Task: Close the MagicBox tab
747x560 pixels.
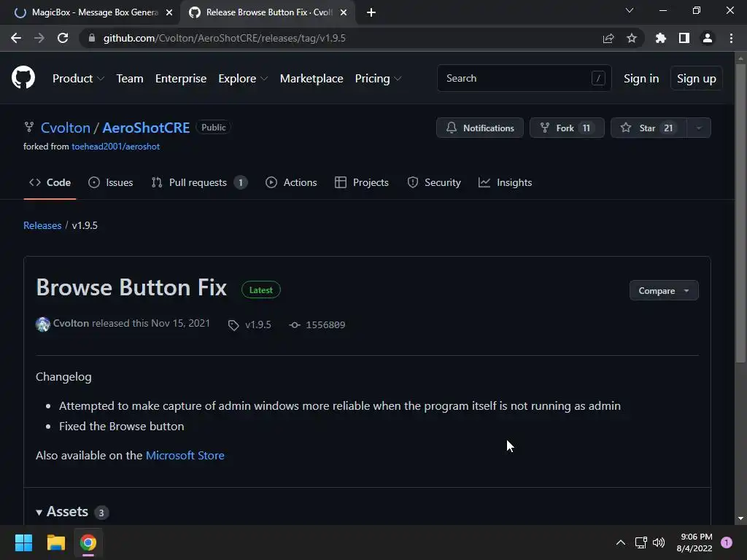Action: click(169, 12)
